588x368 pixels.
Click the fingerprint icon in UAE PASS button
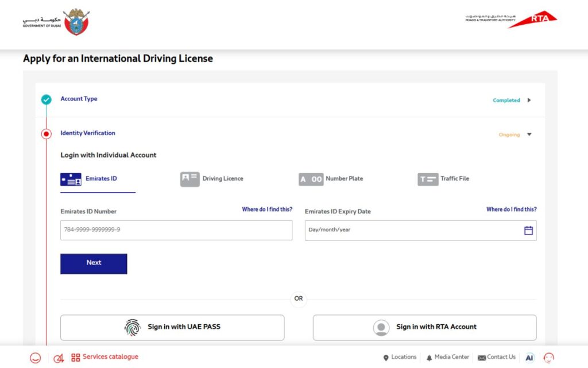click(x=133, y=327)
